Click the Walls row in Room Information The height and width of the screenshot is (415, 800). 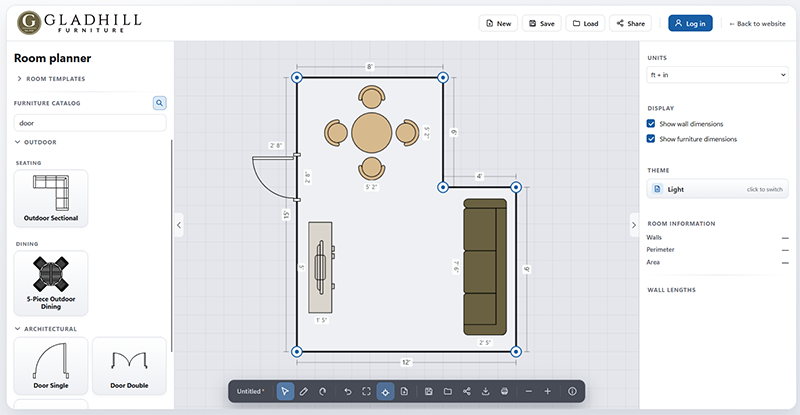pos(717,237)
